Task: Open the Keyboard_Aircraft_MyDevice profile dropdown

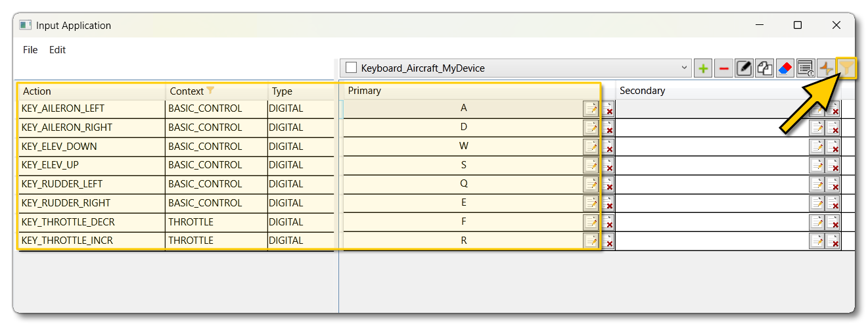Action: [x=684, y=68]
